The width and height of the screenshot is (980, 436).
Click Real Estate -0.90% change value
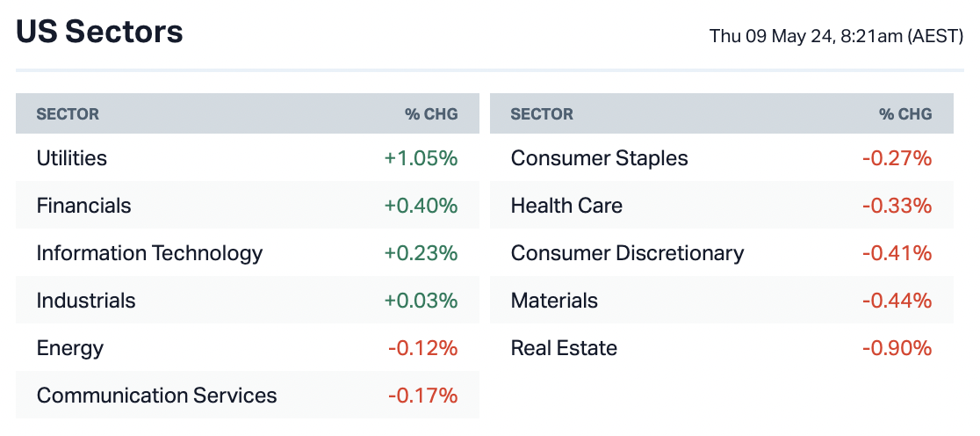point(897,348)
